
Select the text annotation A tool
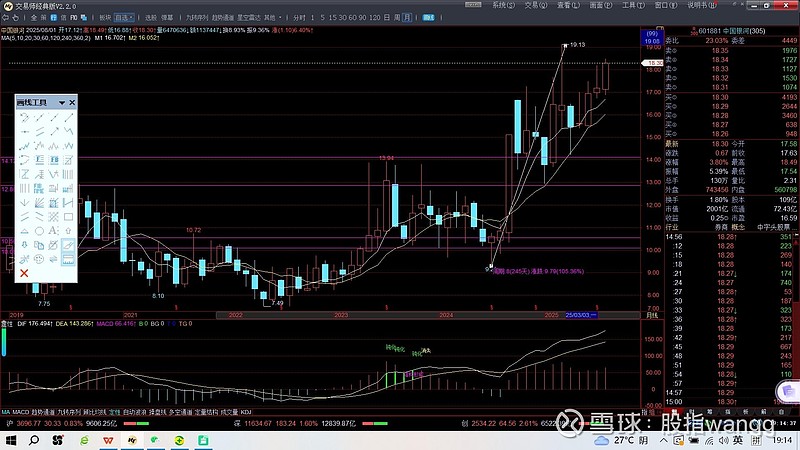pos(54,231)
